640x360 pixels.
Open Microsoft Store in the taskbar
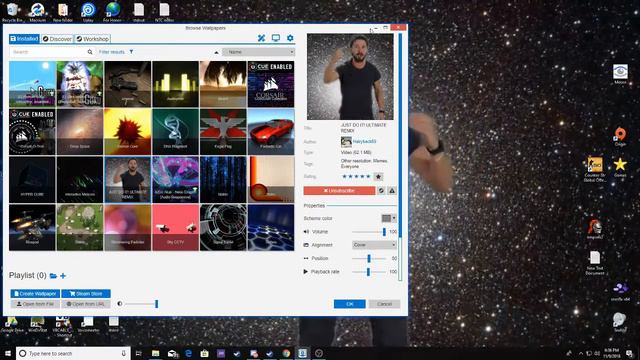pos(204,353)
